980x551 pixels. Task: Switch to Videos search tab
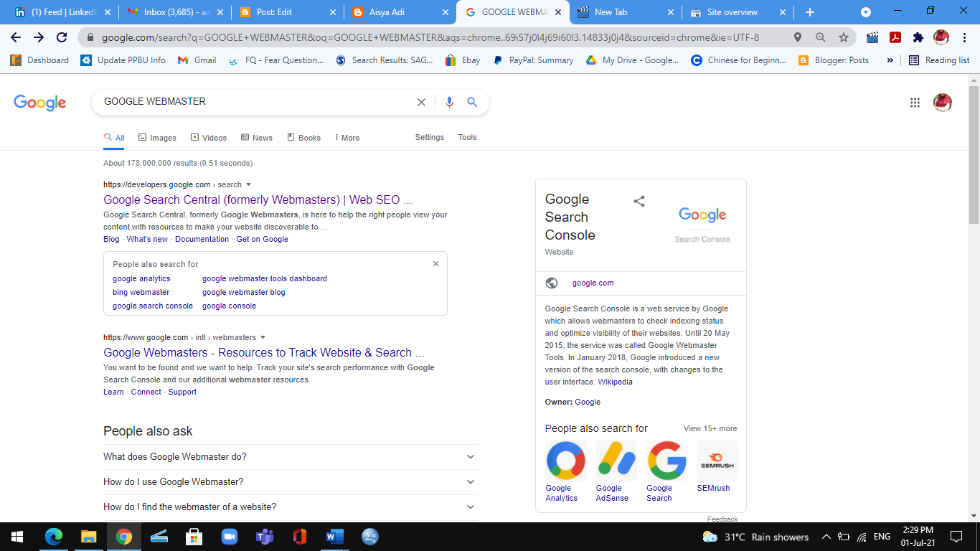click(209, 138)
